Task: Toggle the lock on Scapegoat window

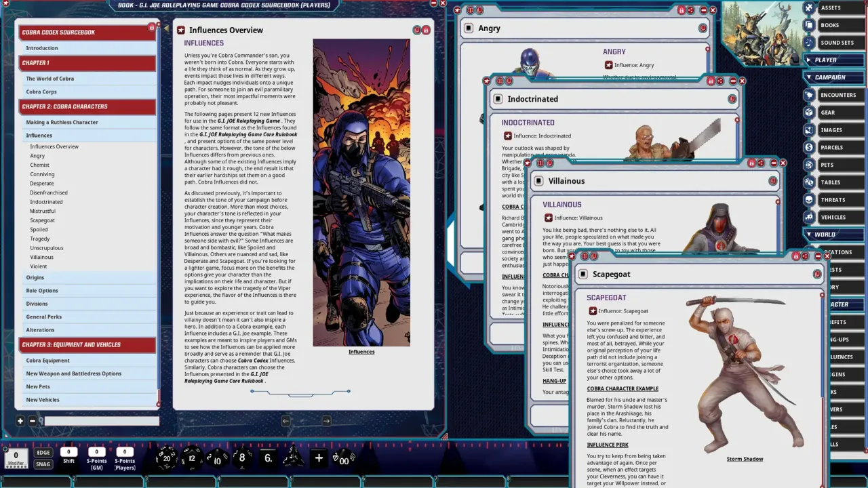Action: click(x=795, y=256)
